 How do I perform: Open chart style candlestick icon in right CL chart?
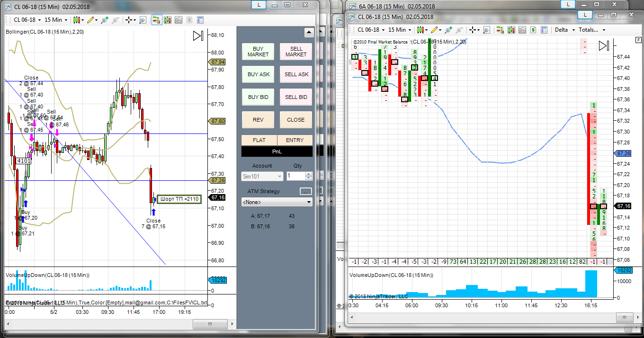(420, 29)
